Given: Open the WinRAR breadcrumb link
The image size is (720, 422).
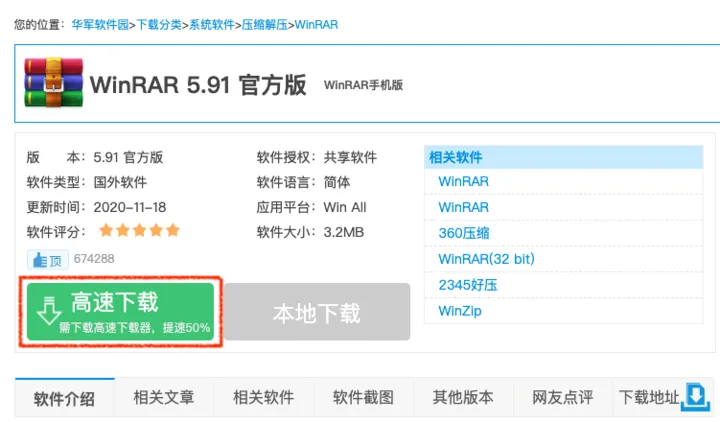Looking at the screenshot, I should pos(316,24).
